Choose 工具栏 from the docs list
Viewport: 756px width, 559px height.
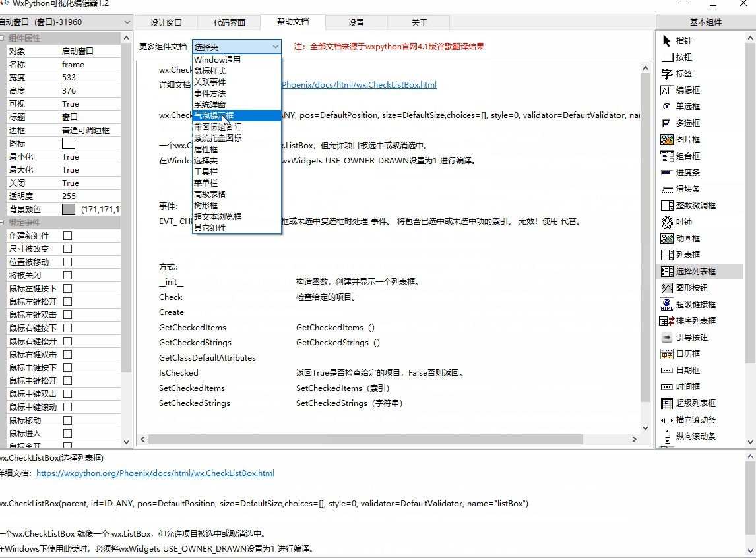coord(236,171)
